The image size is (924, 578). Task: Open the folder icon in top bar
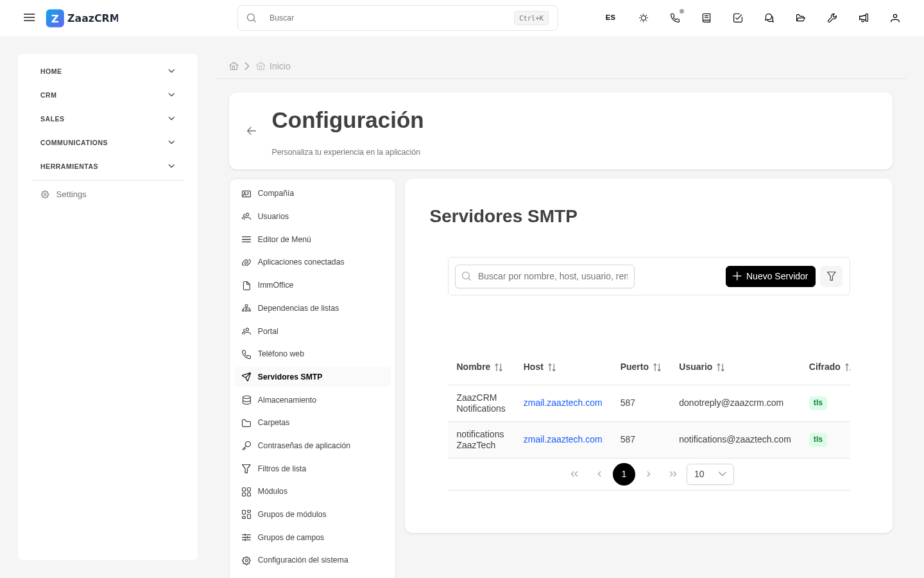(x=801, y=18)
